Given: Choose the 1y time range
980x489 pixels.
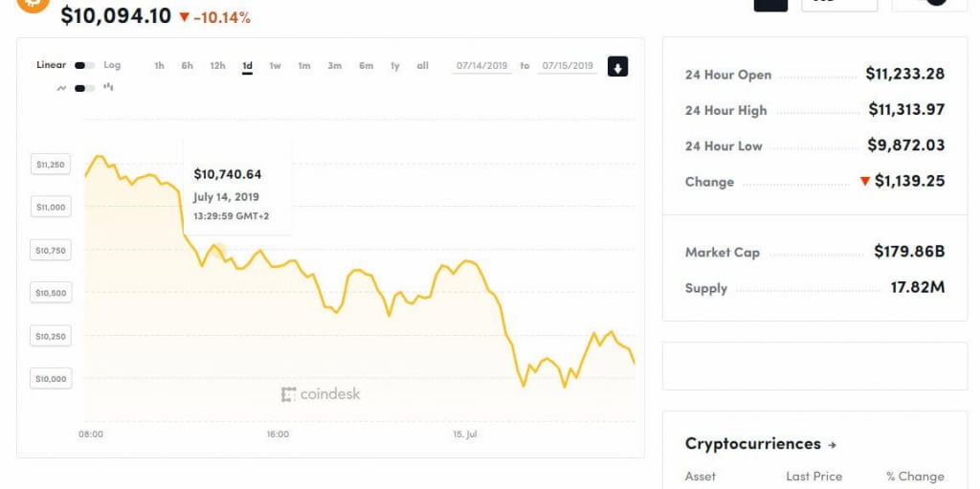Looking at the screenshot, I should click(395, 66).
